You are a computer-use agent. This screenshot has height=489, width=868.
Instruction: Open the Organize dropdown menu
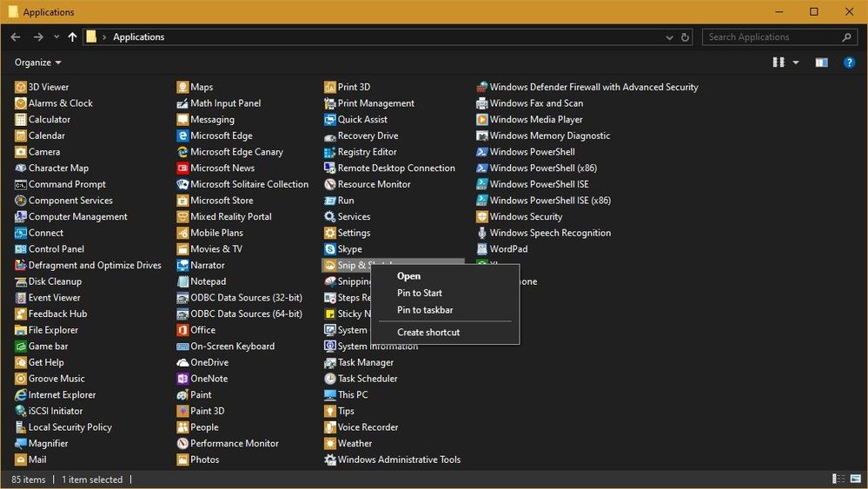(37, 63)
